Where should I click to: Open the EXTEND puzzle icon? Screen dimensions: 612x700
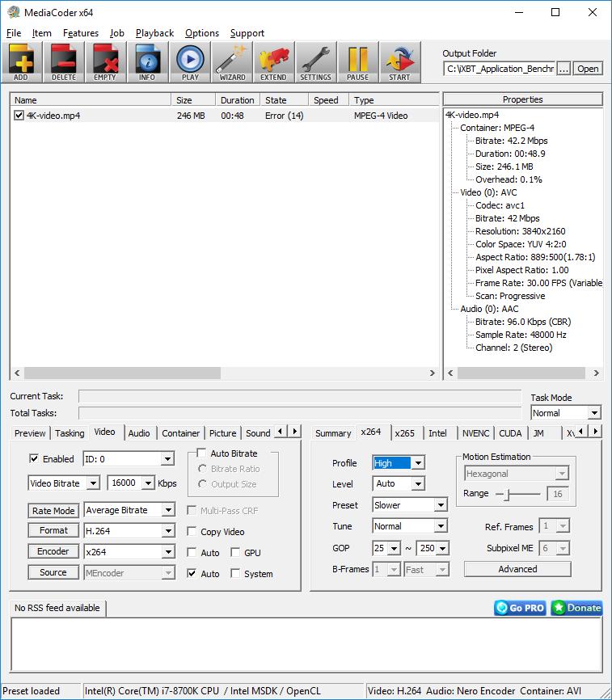(273, 62)
